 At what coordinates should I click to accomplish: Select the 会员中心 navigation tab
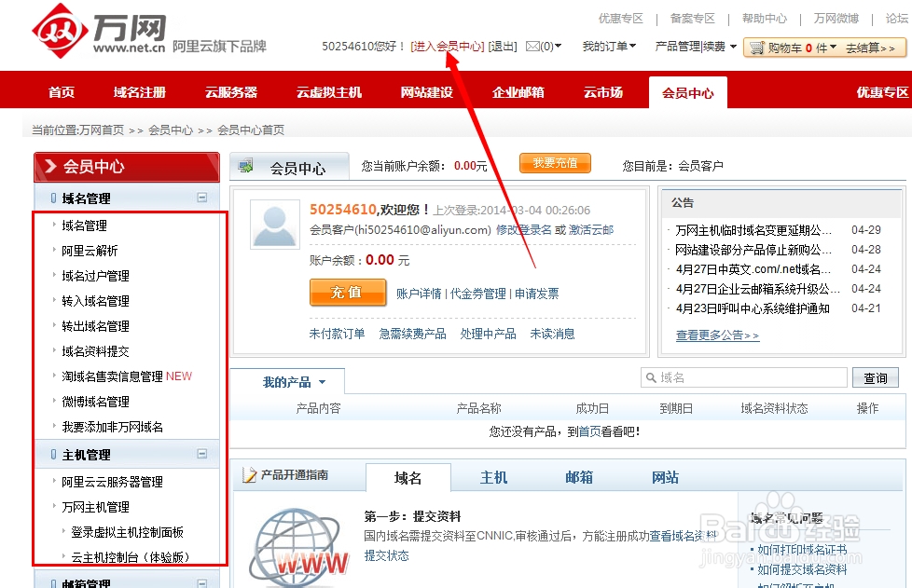(687, 92)
